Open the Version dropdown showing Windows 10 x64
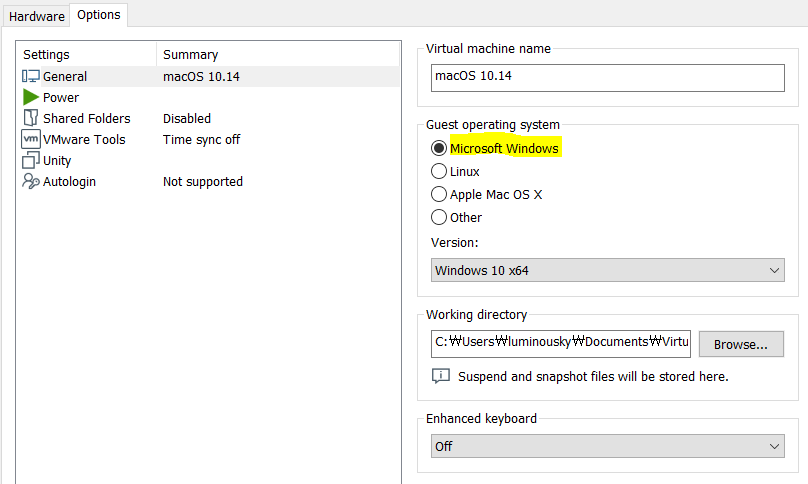 [608, 270]
